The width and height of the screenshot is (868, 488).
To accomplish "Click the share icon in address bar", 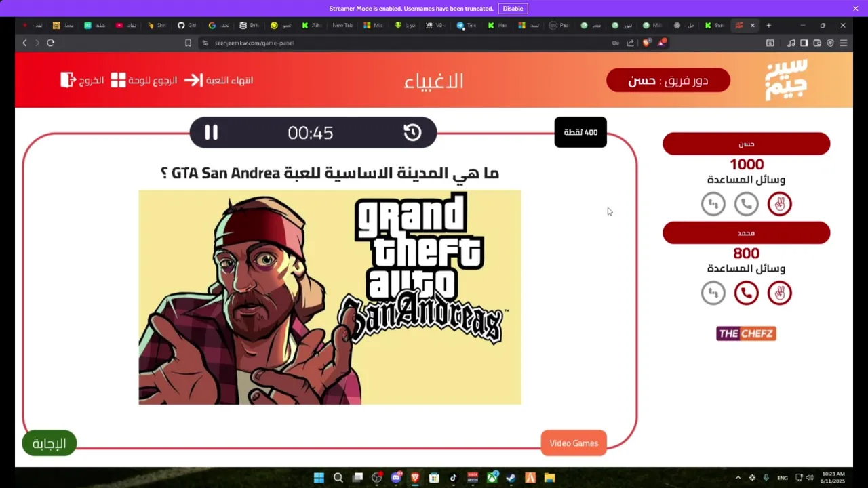I will pyautogui.click(x=630, y=43).
